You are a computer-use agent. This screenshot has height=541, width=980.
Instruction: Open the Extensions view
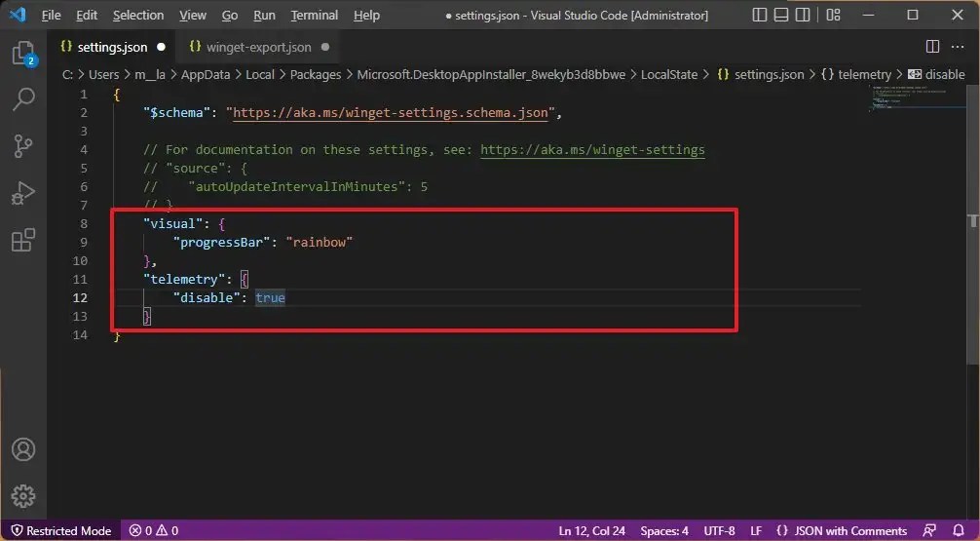[23, 240]
